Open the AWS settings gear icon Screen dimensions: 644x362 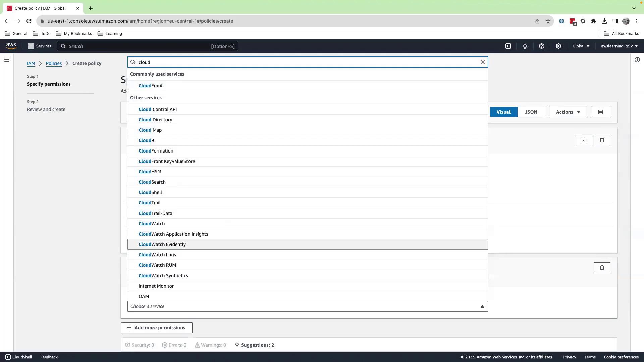tap(558, 46)
